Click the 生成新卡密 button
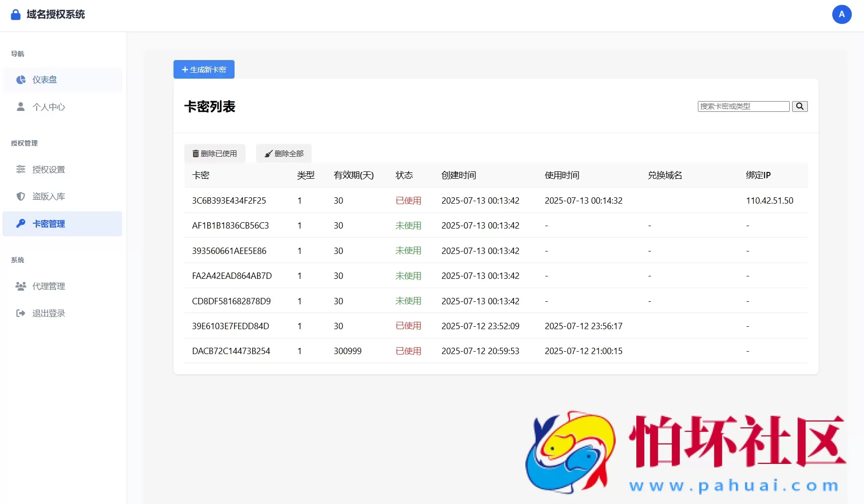864x504 pixels. coord(203,69)
